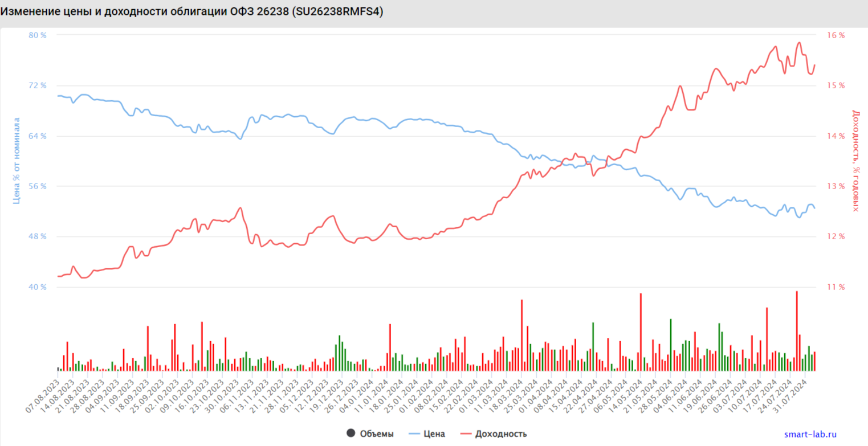868x446 pixels.
Task: Click the 56 % price axis label
Action: (x=38, y=186)
